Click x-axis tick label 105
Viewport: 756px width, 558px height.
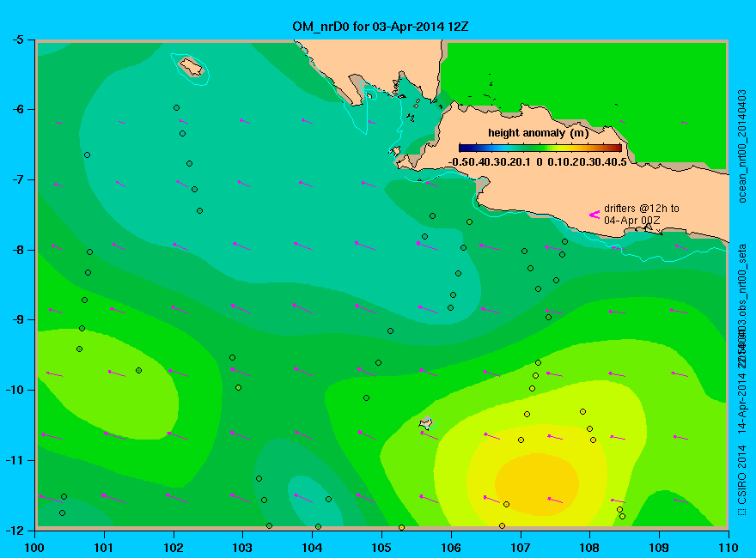(381, 548)
